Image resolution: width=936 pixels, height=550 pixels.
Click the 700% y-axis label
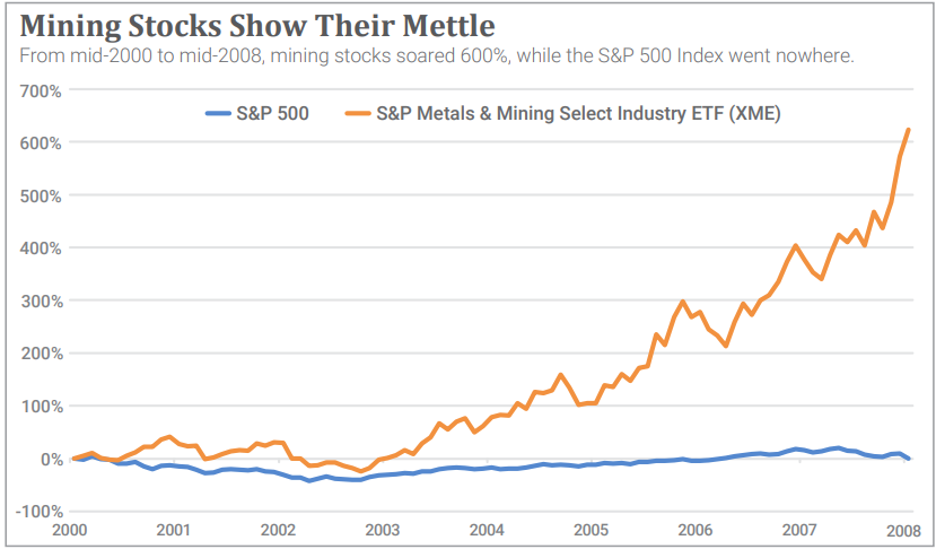click(x=41, y=90)
